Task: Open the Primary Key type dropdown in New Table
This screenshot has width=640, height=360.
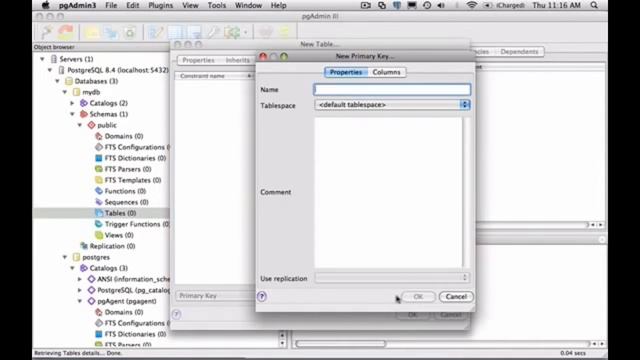Action: click(216, 296)
